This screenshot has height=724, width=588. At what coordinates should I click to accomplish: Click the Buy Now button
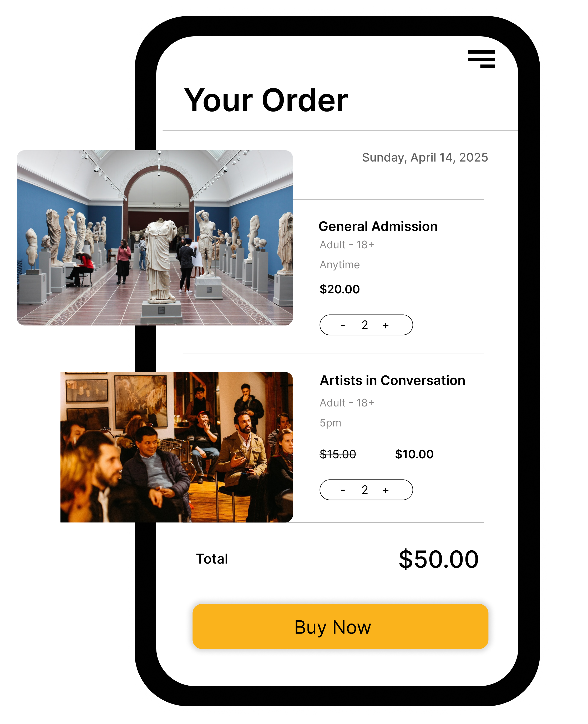340,626
